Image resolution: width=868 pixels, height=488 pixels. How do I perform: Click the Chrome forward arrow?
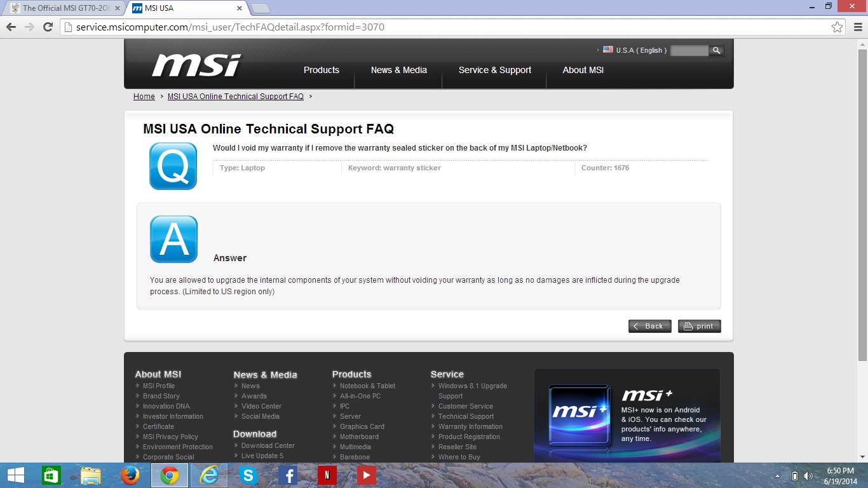(29, 27)
